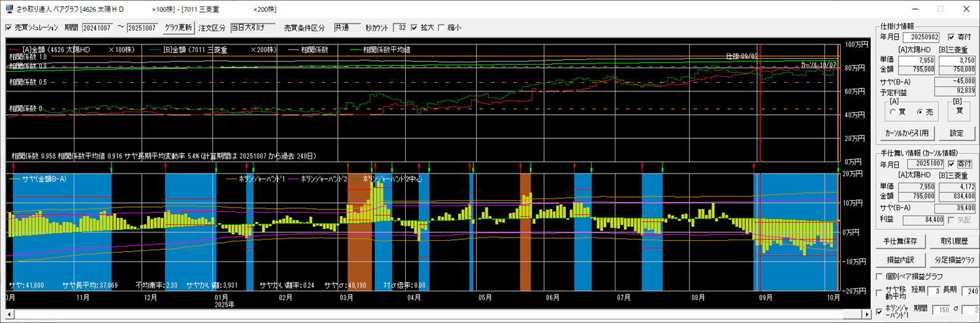Disable the ボリンジャーバンド1 checkbox
This screenshot has height=323, width=980.
[x=879, y=311]
